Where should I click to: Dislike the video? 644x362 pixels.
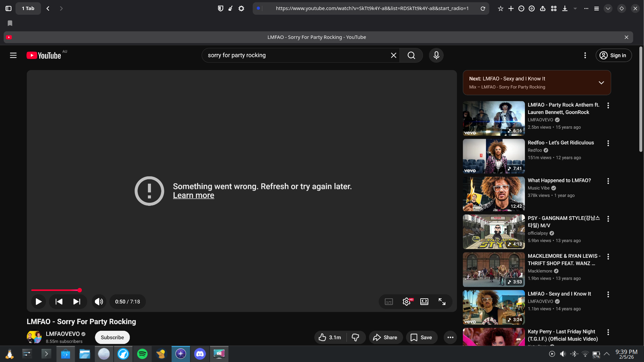(356, 338)
